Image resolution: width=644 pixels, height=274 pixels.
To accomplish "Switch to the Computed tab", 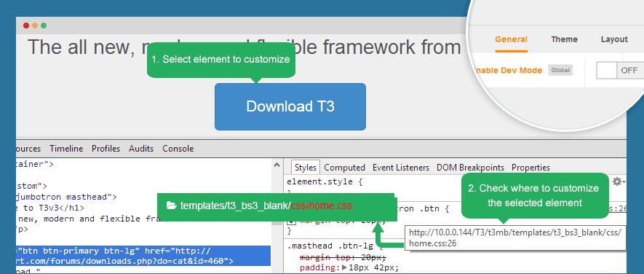I will 345,168.
